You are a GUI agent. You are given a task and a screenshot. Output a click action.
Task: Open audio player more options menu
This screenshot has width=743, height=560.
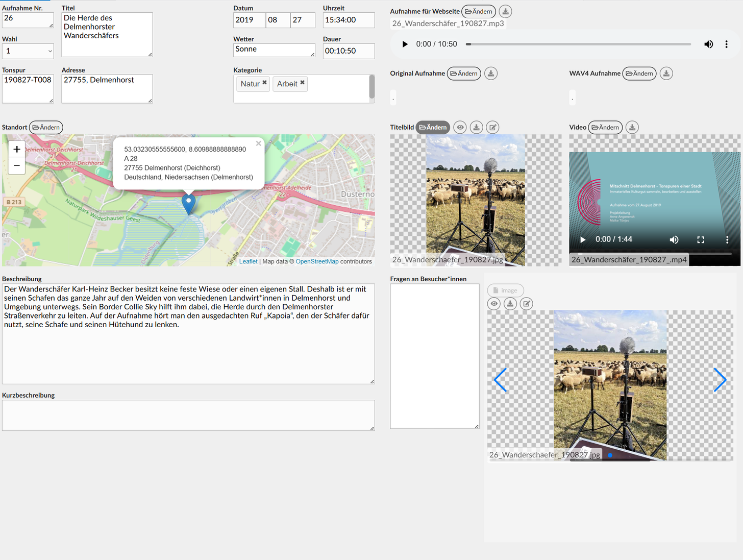tap(726, 44)
